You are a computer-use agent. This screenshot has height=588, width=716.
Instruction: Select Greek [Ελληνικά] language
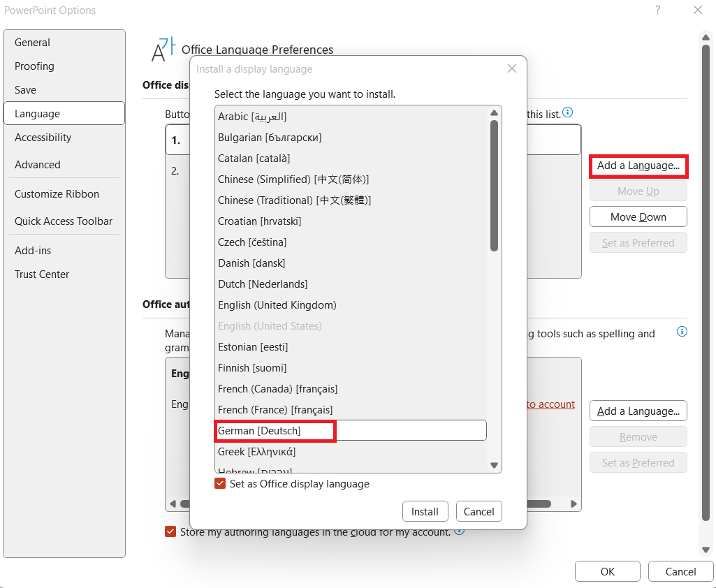click(351, 452)
